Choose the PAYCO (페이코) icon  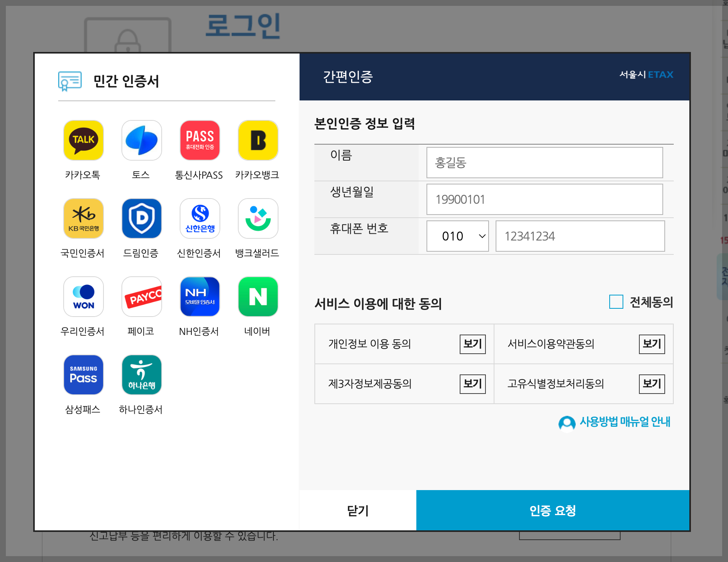[141, 297]
